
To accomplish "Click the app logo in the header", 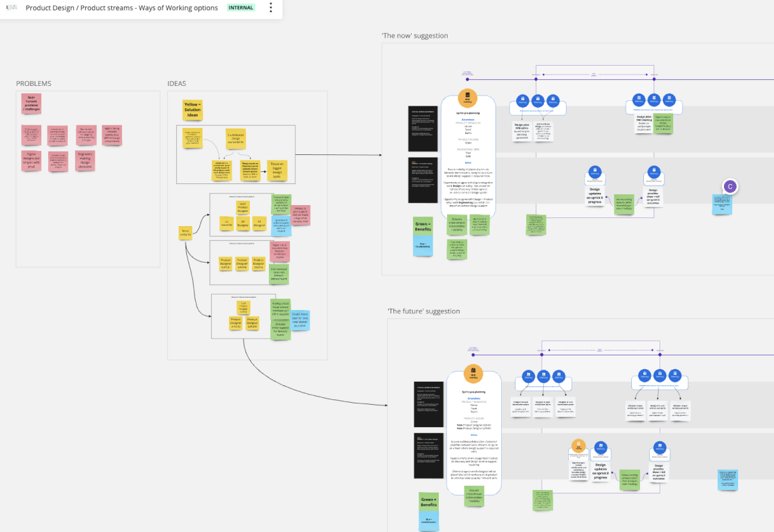I will (x=12, y=7).
